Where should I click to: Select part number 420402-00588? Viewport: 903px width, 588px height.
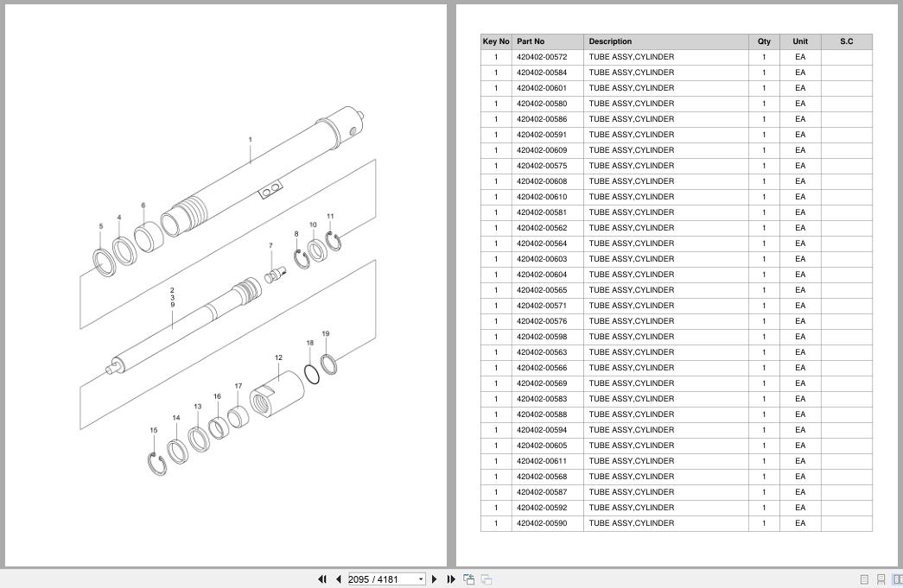pos(541,414)
